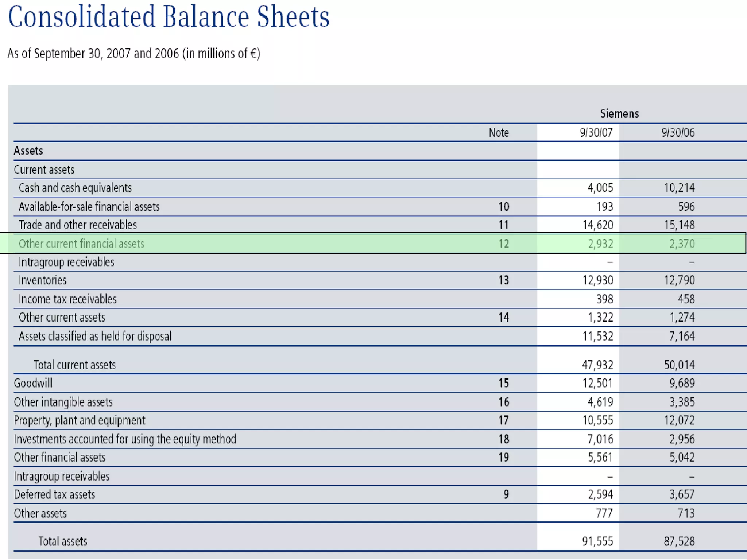Click note 18 for equity method investments
The image size is (747, 560).
tap(503, 439)
